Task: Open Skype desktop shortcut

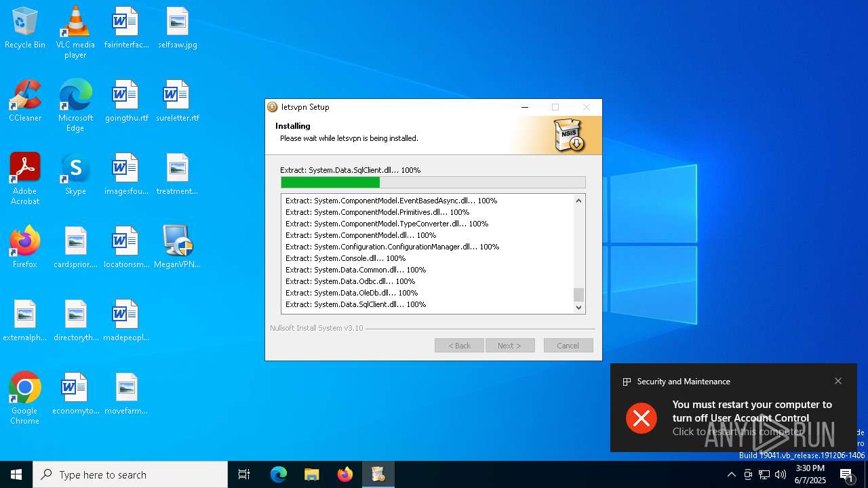Action: click(75, 175)
